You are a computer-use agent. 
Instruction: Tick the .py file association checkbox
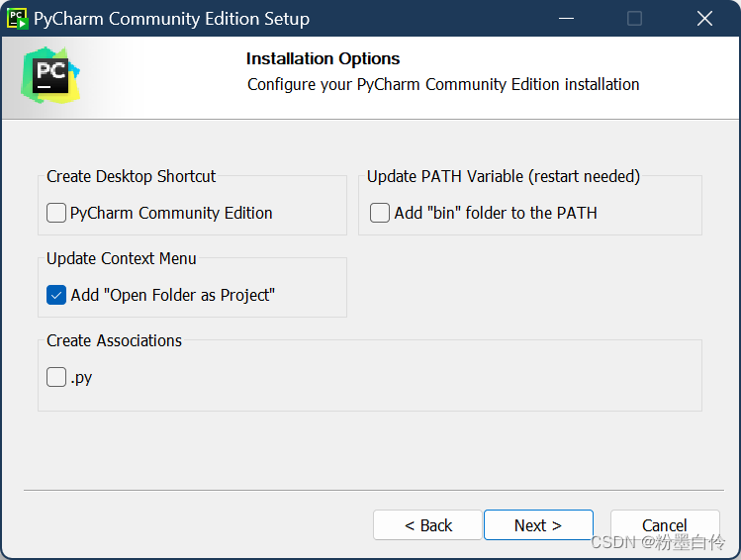point(56,377)
